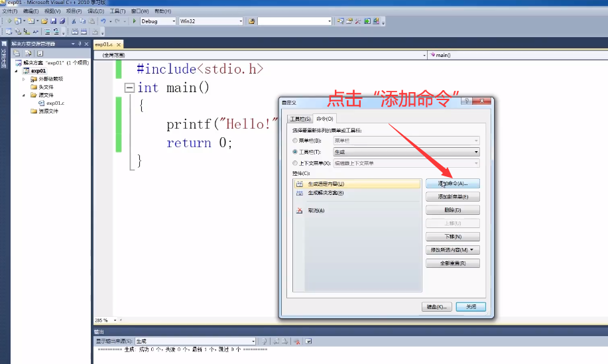
Task: Open the main() member dropdown
Action: coord(518,55)
